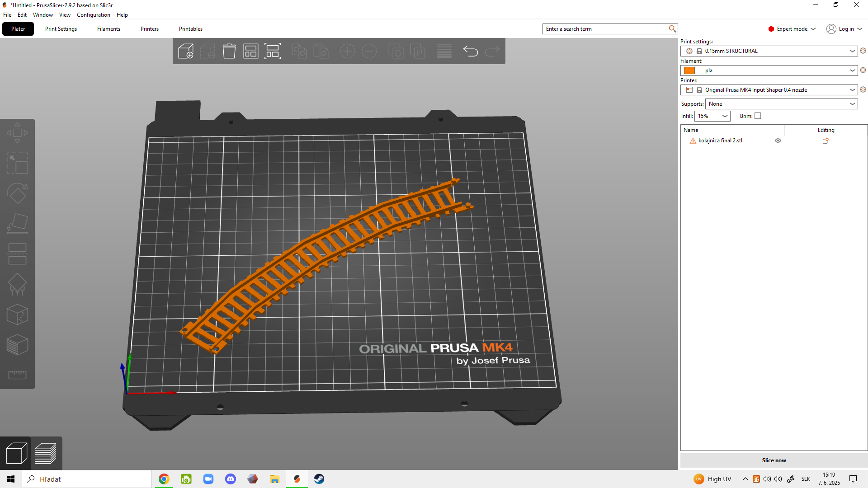Open the Printer preset dropdown
The width and height of the screenshot is (868, 488).
click(x=769, y=90)
